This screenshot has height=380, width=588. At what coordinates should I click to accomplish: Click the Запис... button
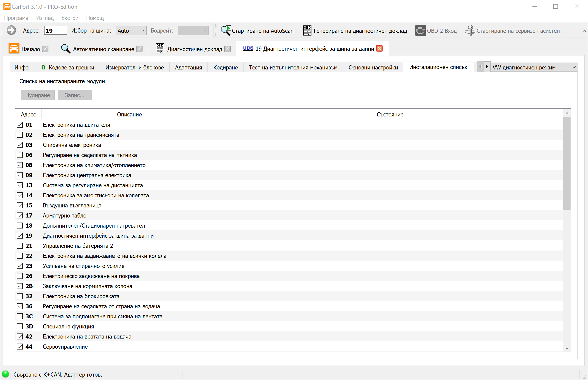[x=75, y=95]
